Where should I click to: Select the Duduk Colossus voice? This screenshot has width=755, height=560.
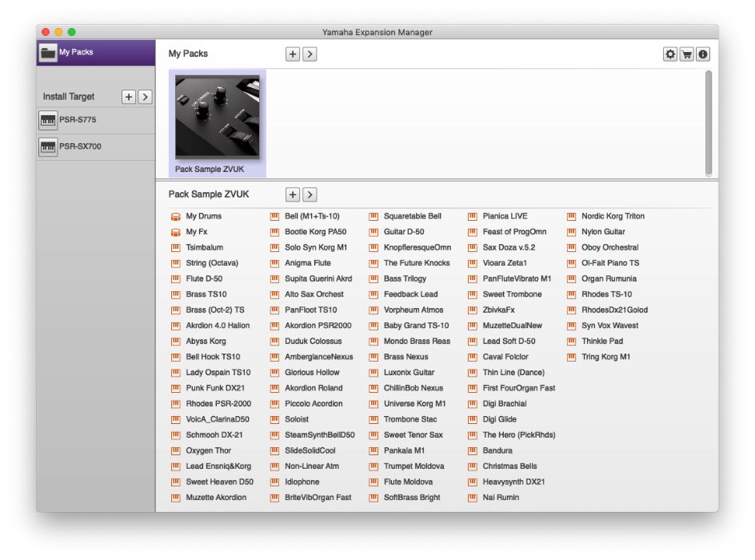(313, 342)
